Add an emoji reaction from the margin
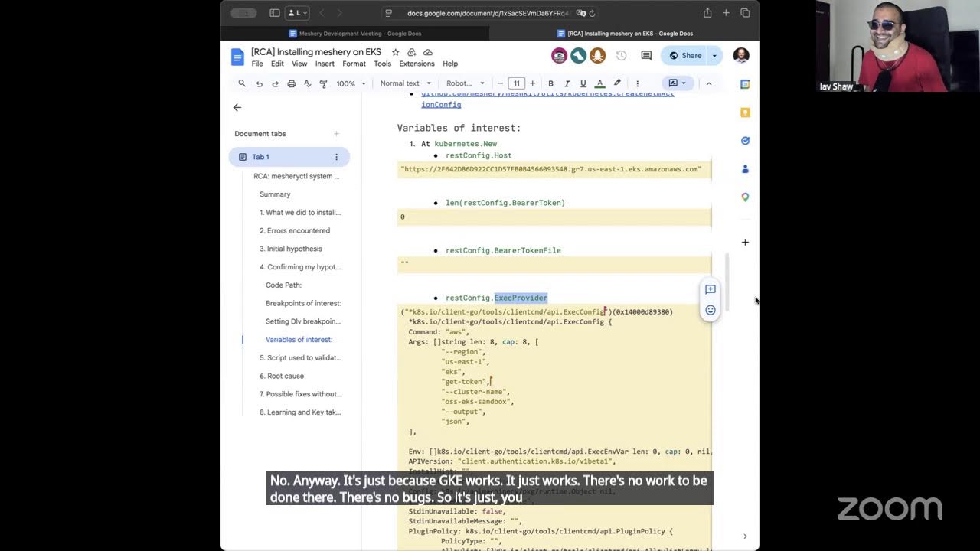The width and height of the screenshot is (980, 551). (710, 310)
